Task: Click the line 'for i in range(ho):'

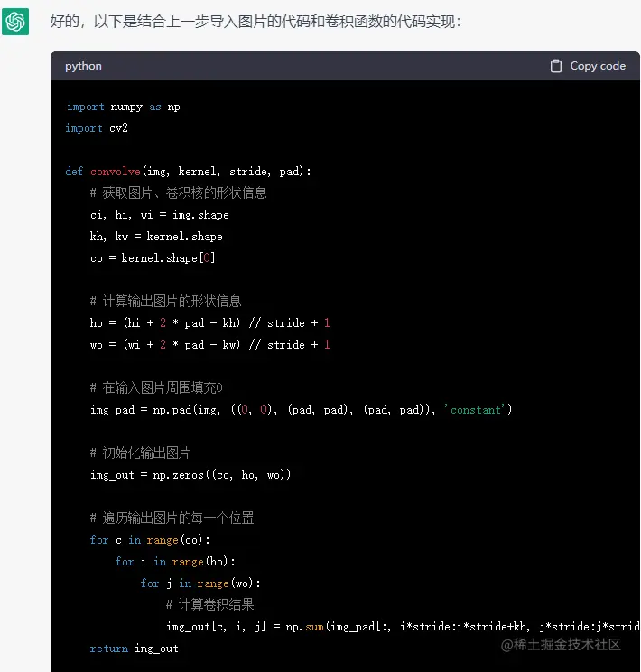Action: tap(175, 562)
